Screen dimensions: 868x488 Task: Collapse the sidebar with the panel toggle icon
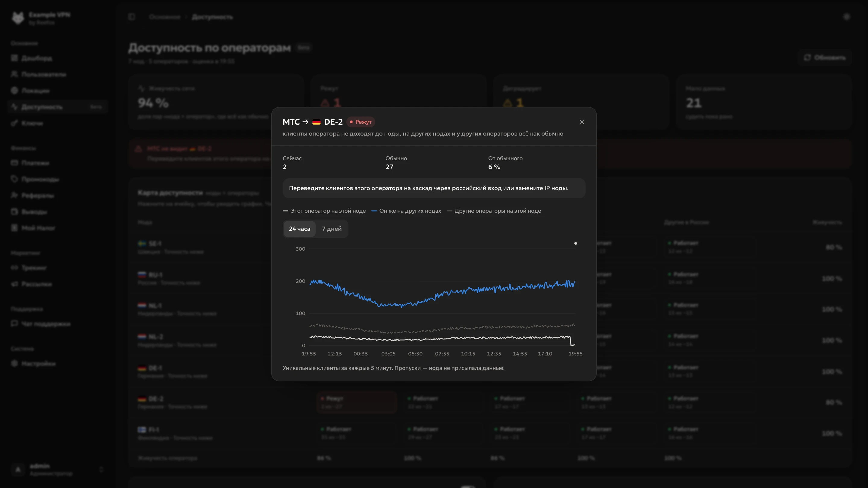click(x=132, y=17)
